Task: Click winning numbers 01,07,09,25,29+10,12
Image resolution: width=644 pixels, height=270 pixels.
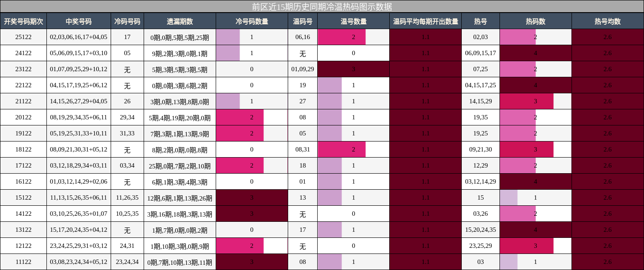Action: (x=79, y=69)
